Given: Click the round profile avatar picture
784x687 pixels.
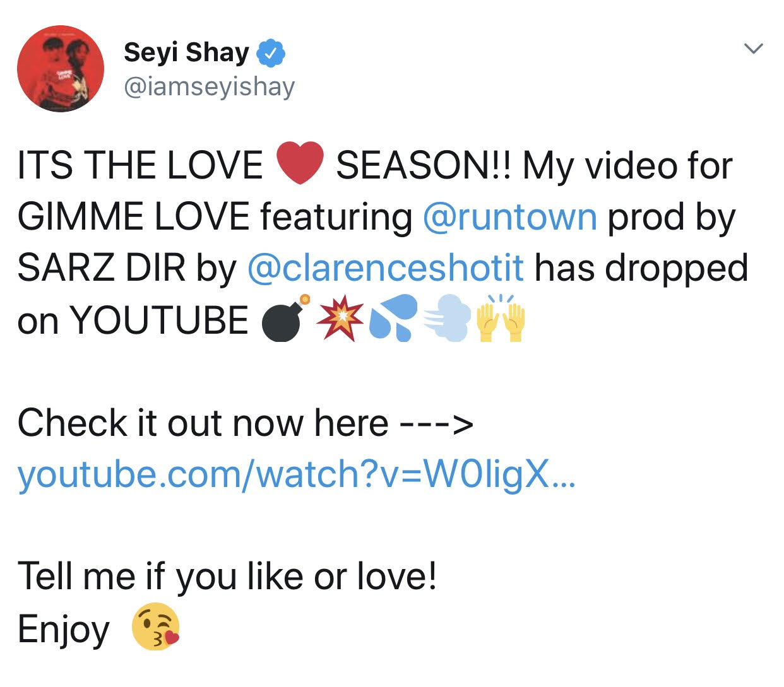Looking at the screenshot, I should tap(61, 69).
